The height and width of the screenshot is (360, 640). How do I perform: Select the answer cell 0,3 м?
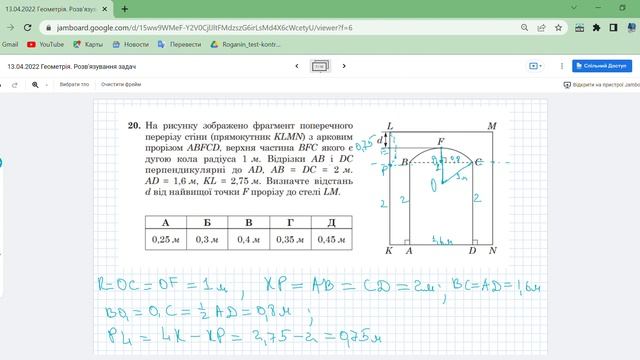pos(207,239)
